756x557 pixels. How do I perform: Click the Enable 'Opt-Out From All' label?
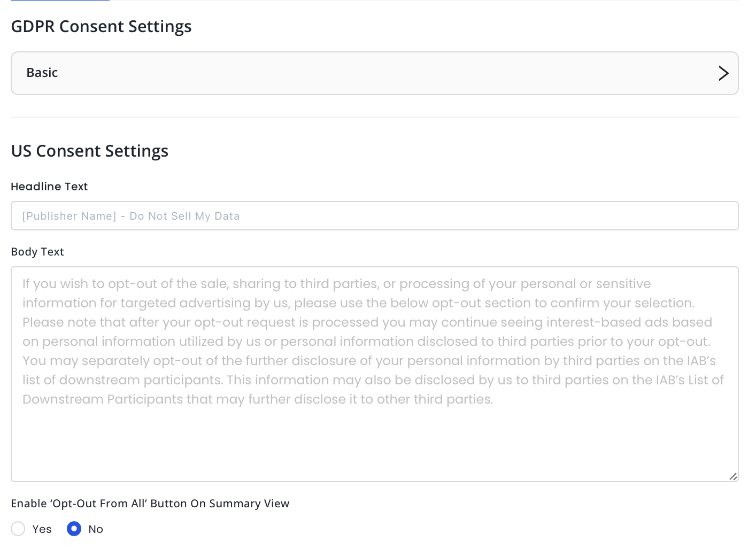[x=150, y=504]
